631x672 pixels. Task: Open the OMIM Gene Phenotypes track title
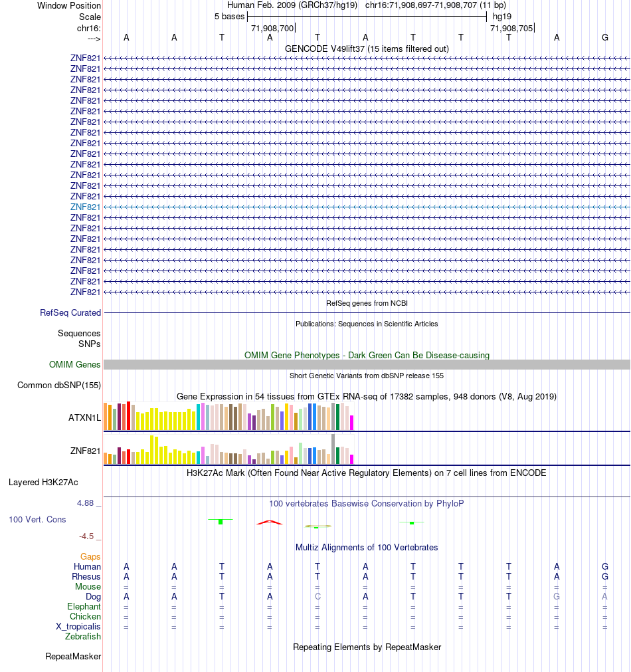(367, 356)
